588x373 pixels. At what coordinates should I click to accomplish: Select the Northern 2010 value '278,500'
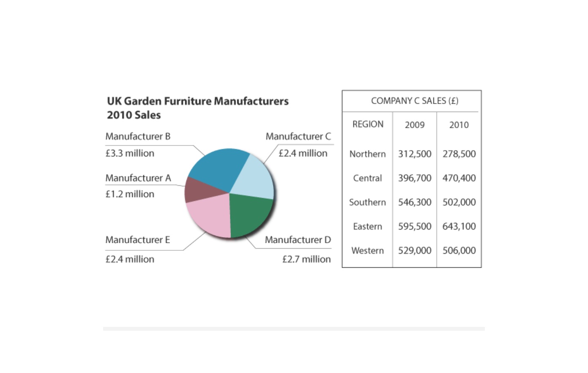coord(459,154)
